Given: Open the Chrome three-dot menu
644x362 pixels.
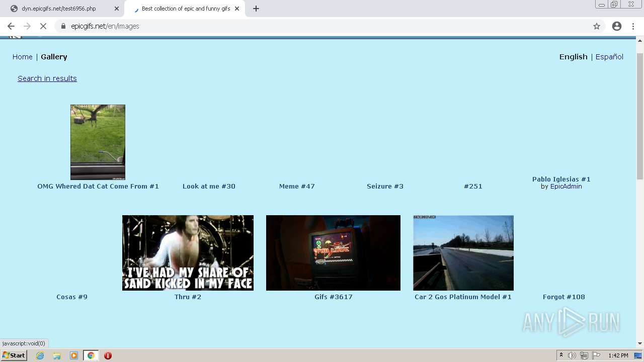Looking at the screenshot, I should [633, 26].
